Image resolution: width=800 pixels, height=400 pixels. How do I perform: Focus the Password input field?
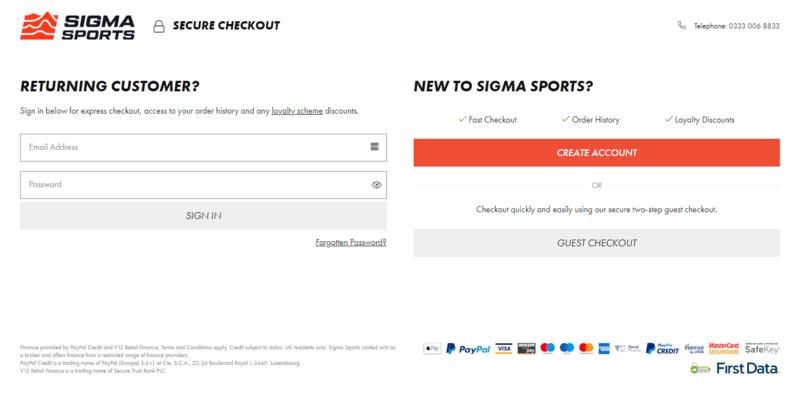(203, 185)
